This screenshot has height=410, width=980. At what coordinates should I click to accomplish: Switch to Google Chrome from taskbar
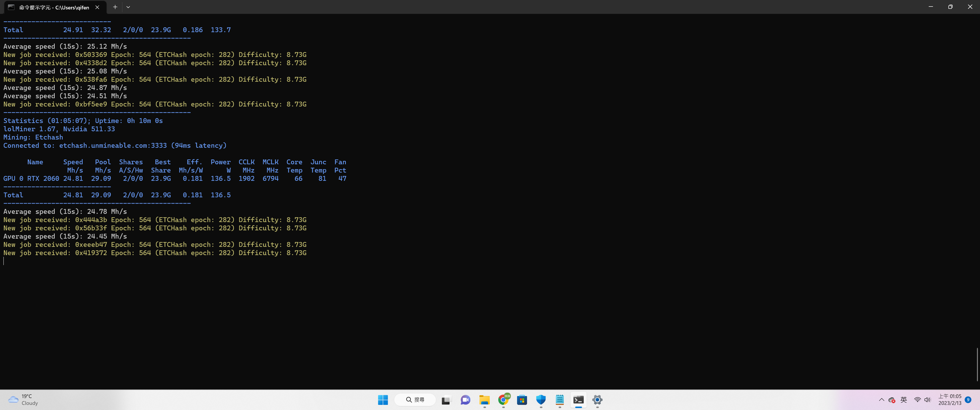(503, 400)
